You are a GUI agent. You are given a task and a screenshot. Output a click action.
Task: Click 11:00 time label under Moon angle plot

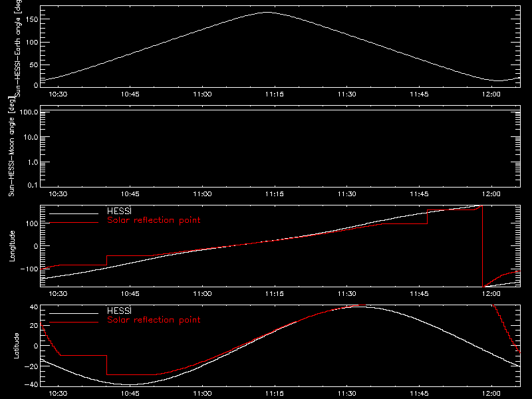pos(202,194)
